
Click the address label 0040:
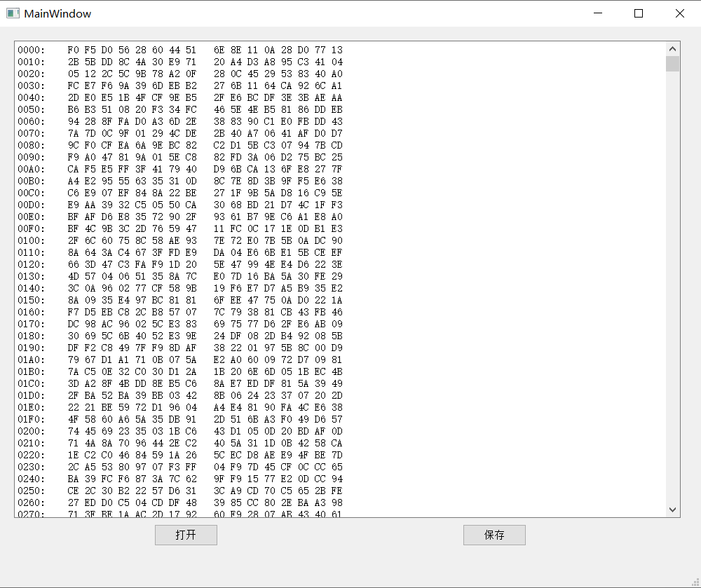(x=32, y=97)
